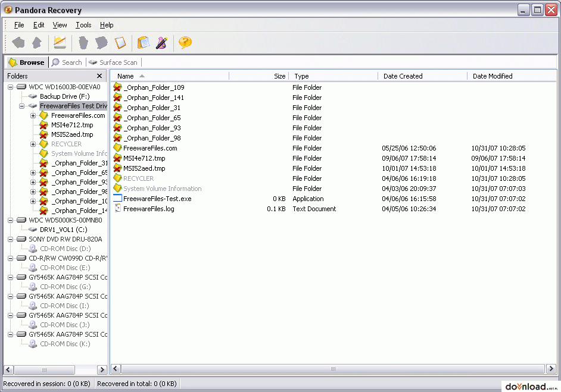
Task: Open the Help menu
Action: click(107, 25)
